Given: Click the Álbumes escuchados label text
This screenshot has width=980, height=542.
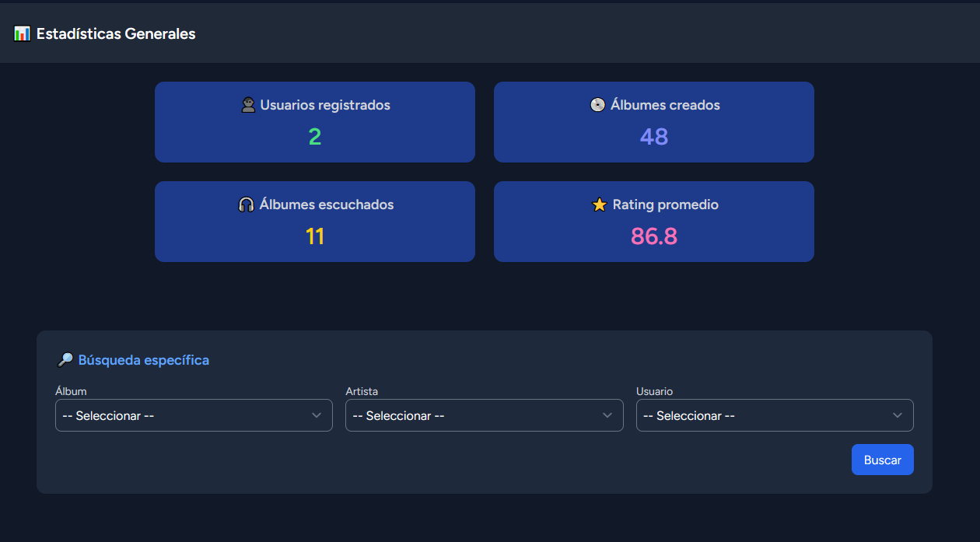Looking at the screenshot, I should click(327, 205).
